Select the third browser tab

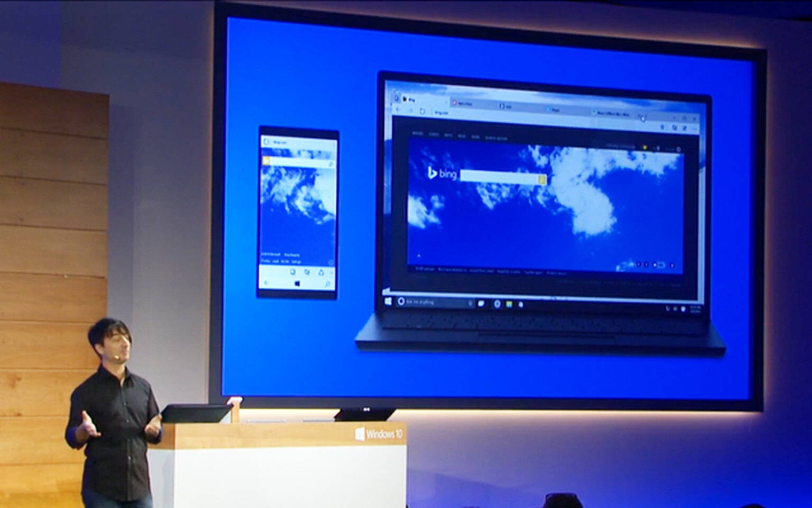520,106
